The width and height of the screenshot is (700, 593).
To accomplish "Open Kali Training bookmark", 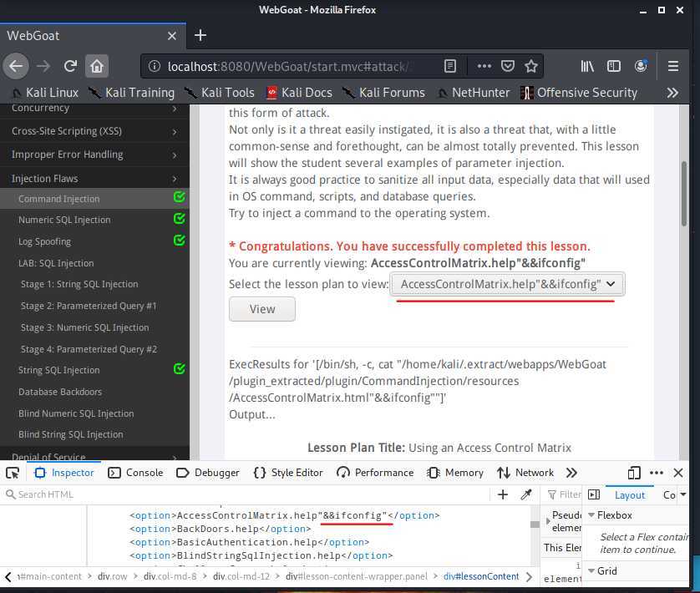I will click(131, 93).
